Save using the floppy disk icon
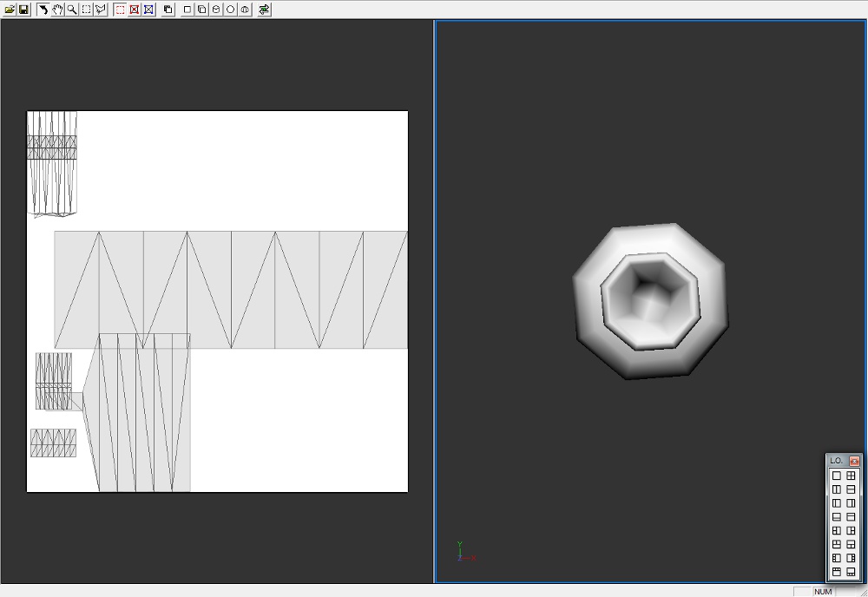This screenshot has height=597, width=868. [x=23, y=10]
